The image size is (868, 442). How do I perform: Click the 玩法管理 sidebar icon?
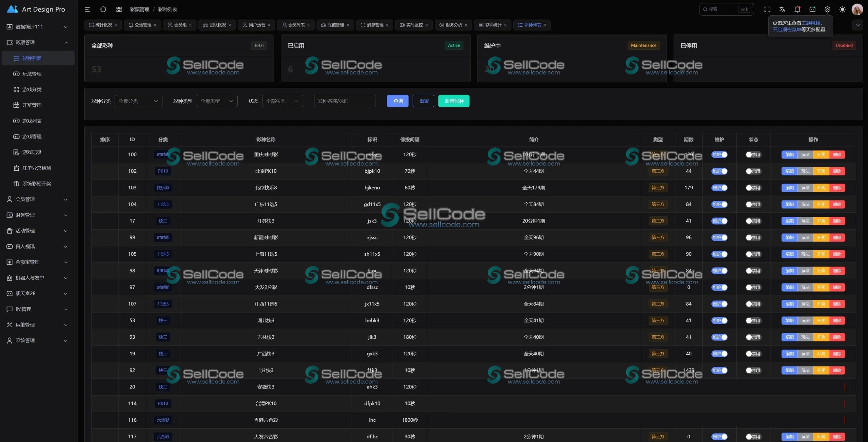(x=16, y=74)
